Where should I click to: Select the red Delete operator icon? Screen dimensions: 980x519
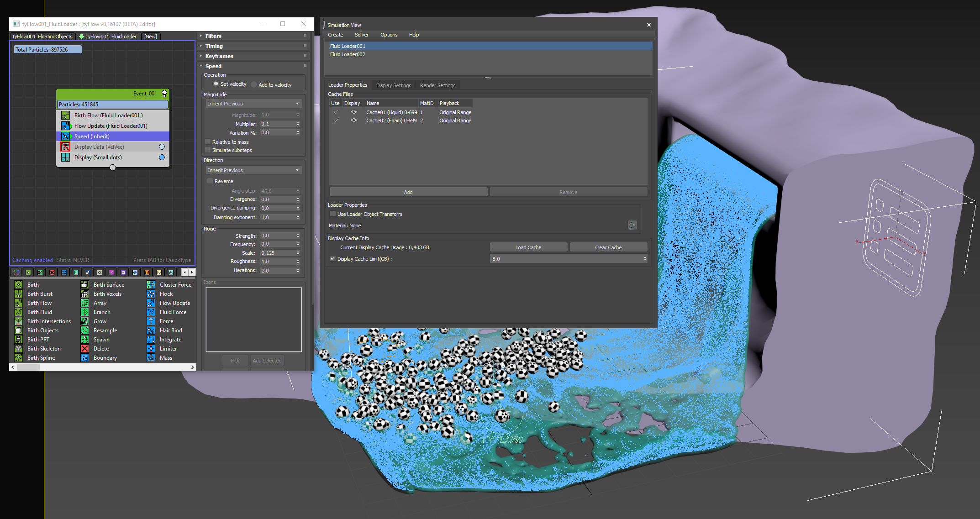85,349
